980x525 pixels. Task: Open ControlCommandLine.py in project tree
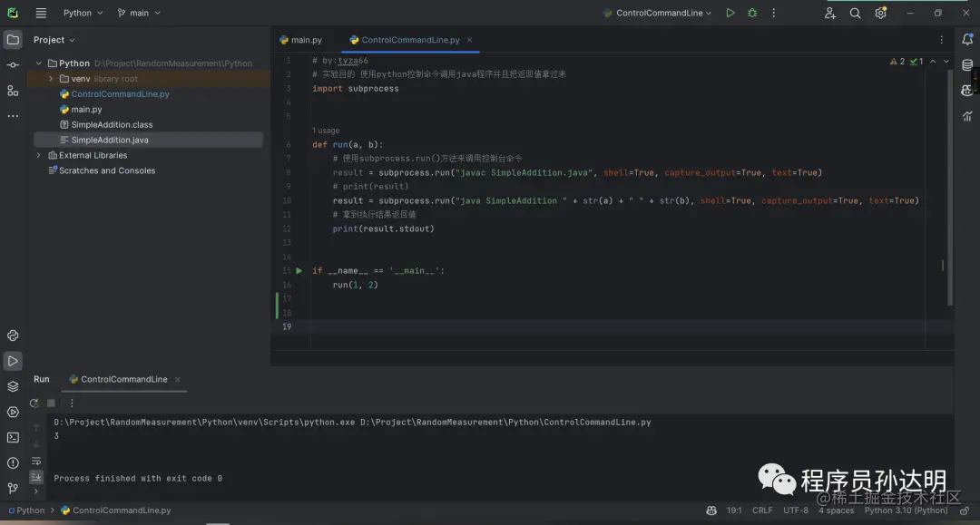(120, 94)
